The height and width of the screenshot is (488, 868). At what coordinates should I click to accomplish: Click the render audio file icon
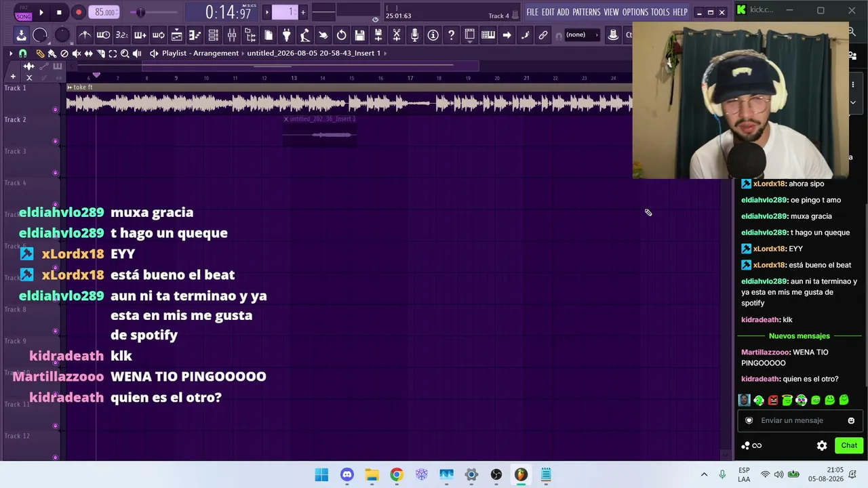(x=378, y=35)
